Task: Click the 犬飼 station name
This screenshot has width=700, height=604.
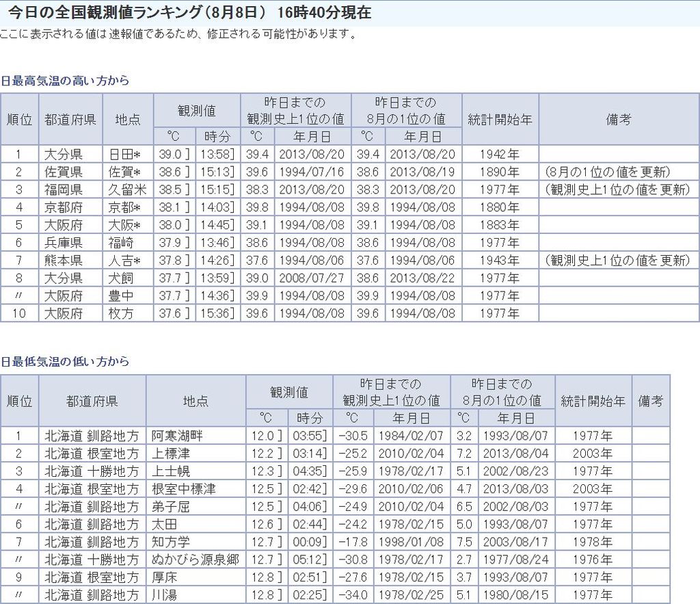Action: [120, 278]
